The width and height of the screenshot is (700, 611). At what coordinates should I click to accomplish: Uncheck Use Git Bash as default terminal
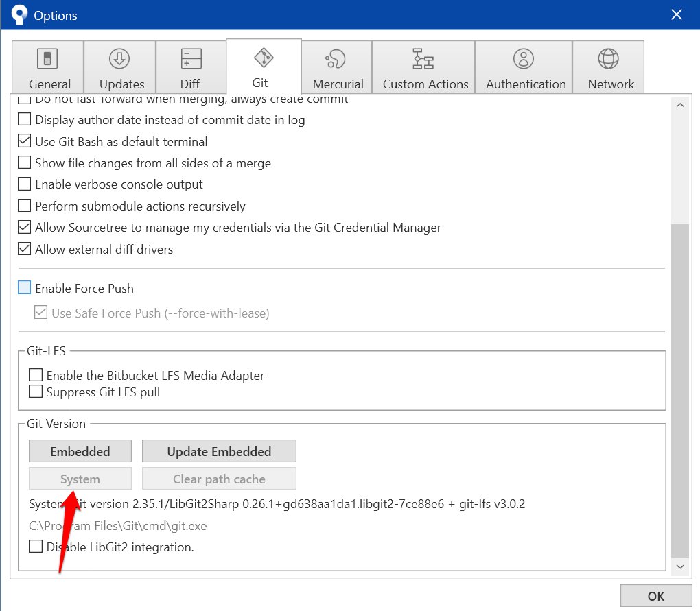[x=24, y=141]
